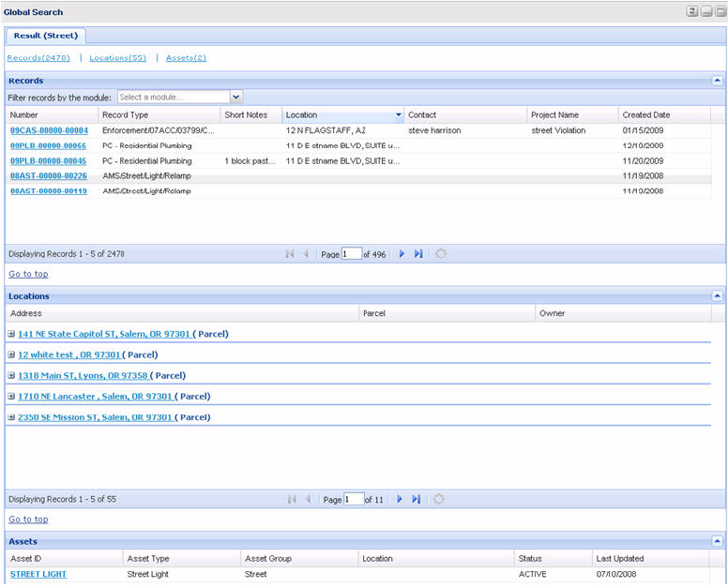The height and width of the screenshot is (588, 728).
Task: Open Location column header dropdown arrow
Action: pos(399,115)
